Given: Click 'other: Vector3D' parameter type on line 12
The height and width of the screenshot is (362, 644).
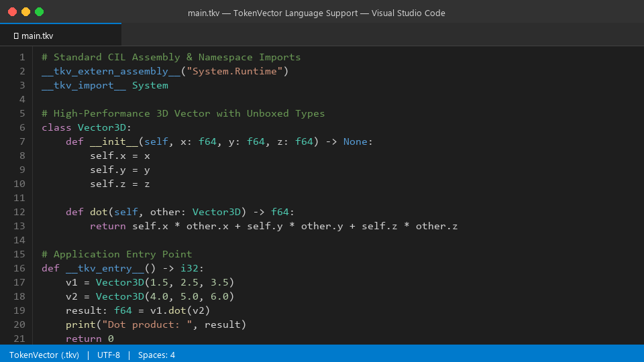Looking at the screenshot, I should point(195,212).
